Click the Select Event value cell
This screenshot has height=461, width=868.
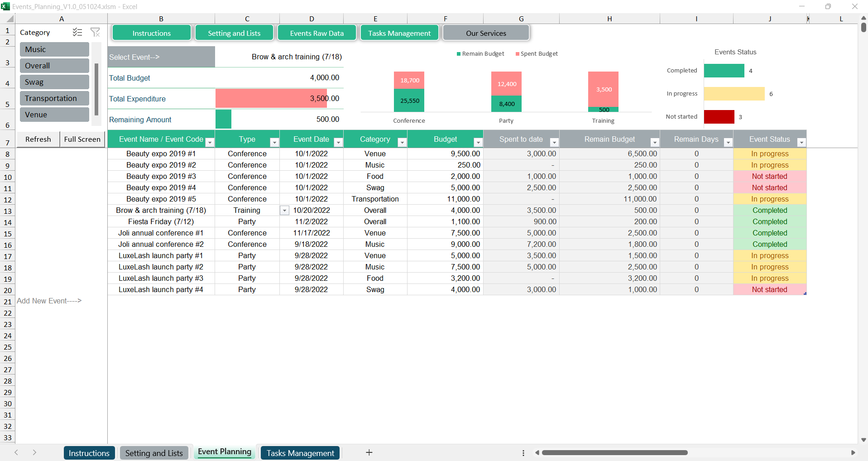279,57
